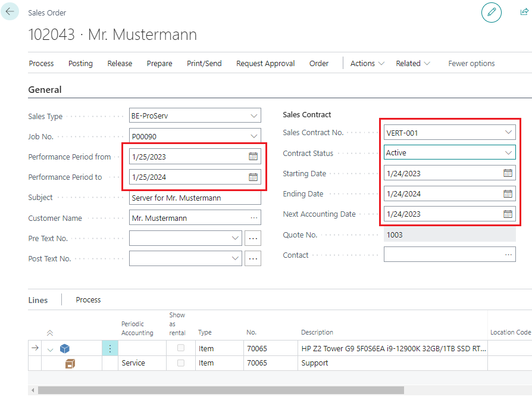Click the ellipsis in Customer Name field
532x406 pixels.
click(x=254, y=218)
